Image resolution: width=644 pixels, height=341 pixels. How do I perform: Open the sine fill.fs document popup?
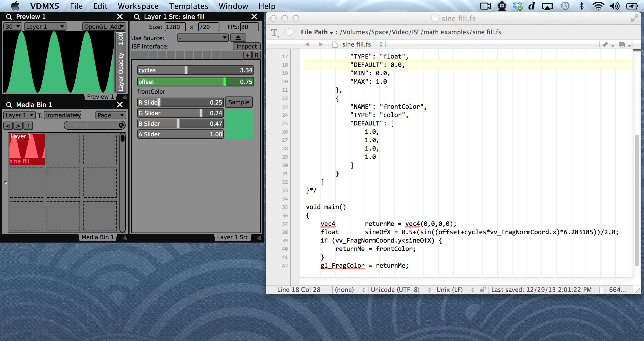pyautogui.click(x=358, y=44)
